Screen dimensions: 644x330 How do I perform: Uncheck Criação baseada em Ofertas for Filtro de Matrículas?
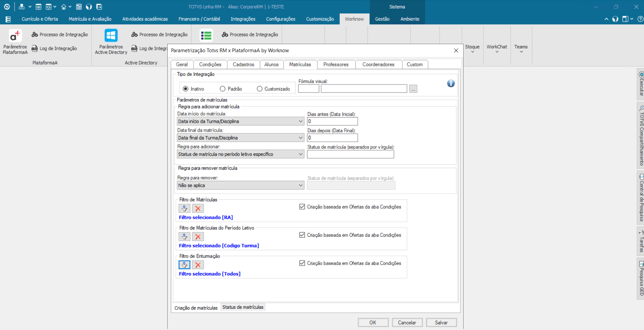tap(302, 207)
